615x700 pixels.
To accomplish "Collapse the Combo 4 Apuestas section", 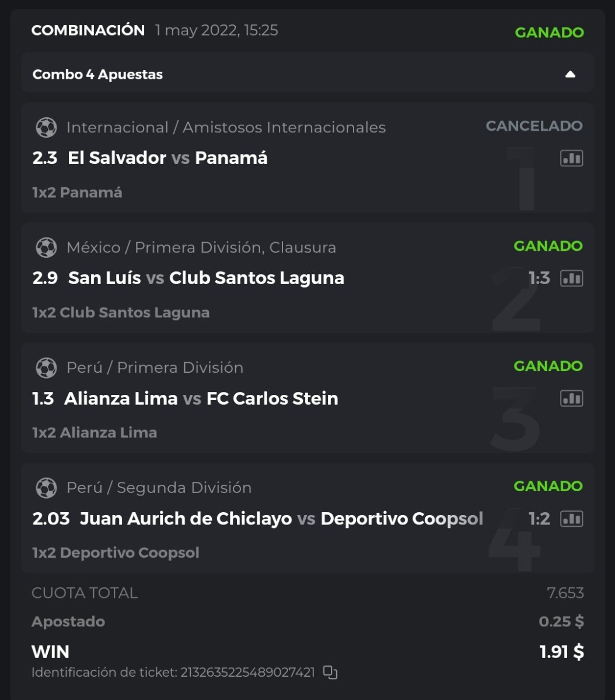I will pyautogui.click(x=570, y=74).
